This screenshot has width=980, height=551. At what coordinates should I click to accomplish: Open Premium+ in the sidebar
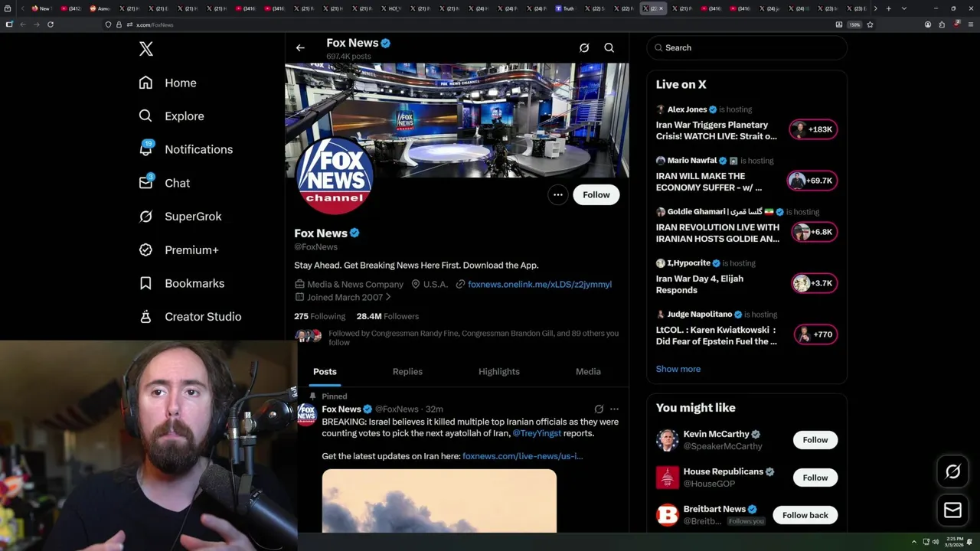coord(178,249)
